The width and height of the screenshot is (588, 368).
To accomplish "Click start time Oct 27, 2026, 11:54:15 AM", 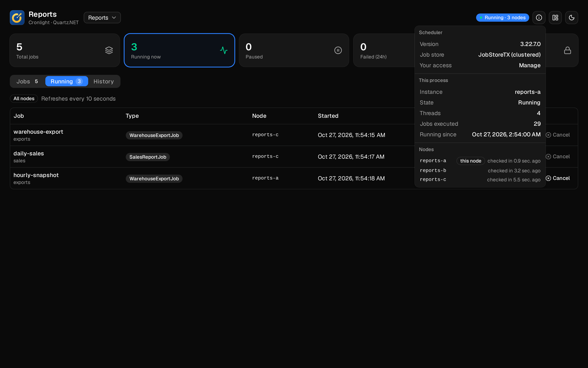I will coord(351,135).
